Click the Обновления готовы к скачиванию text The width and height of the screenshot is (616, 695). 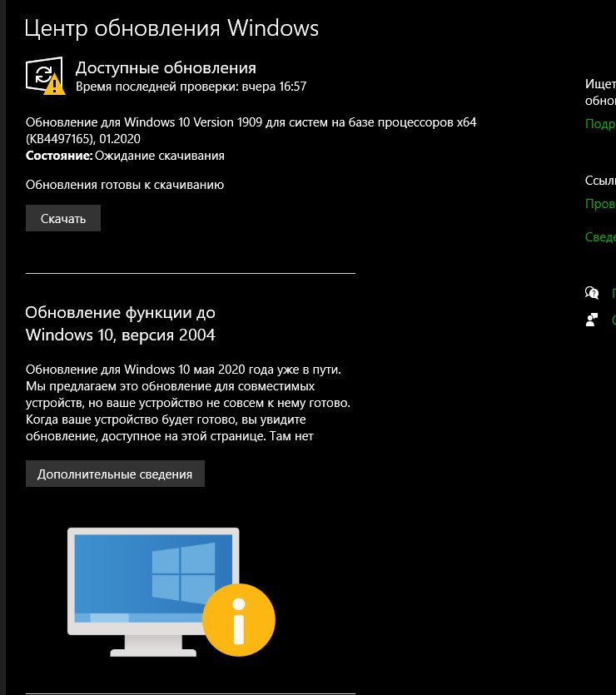[125, 185]
